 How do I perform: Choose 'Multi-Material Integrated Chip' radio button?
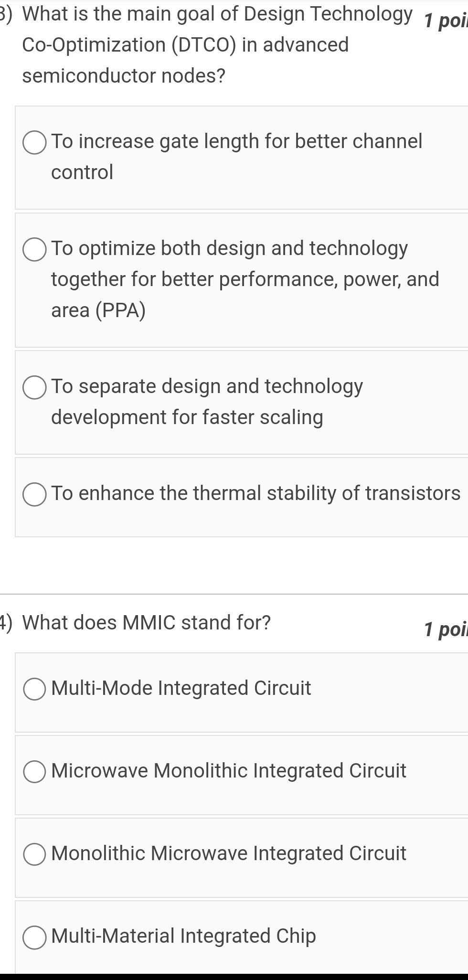point(34,937)
